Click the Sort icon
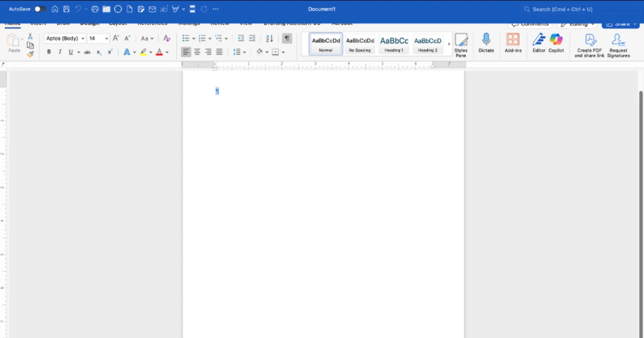 click(x=269, y=38)
